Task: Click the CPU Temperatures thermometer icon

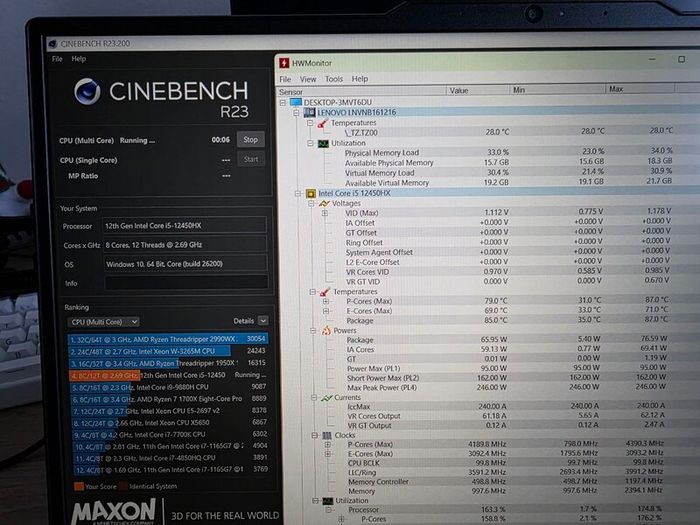Action: 325,292
